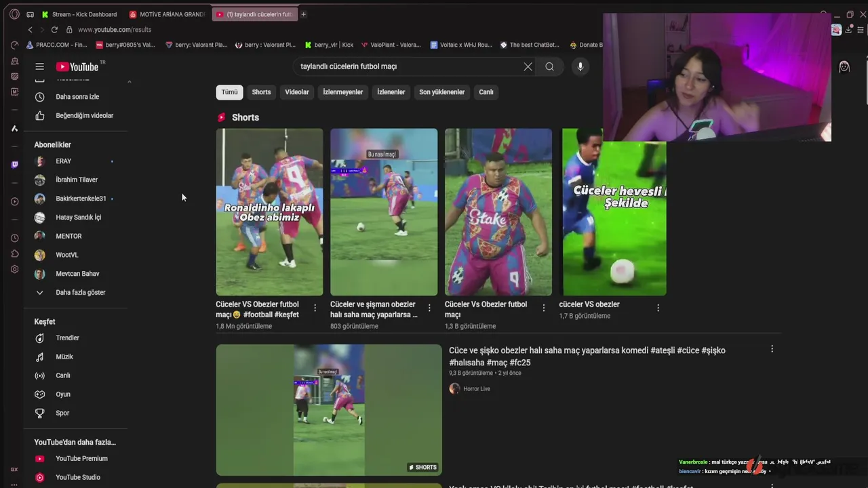Image resolution: width=868 pixels, height=488 pixels.
Task: Select the Son yüklenenler filter chip
Action: pyautogui.click(x=442, y=92)
